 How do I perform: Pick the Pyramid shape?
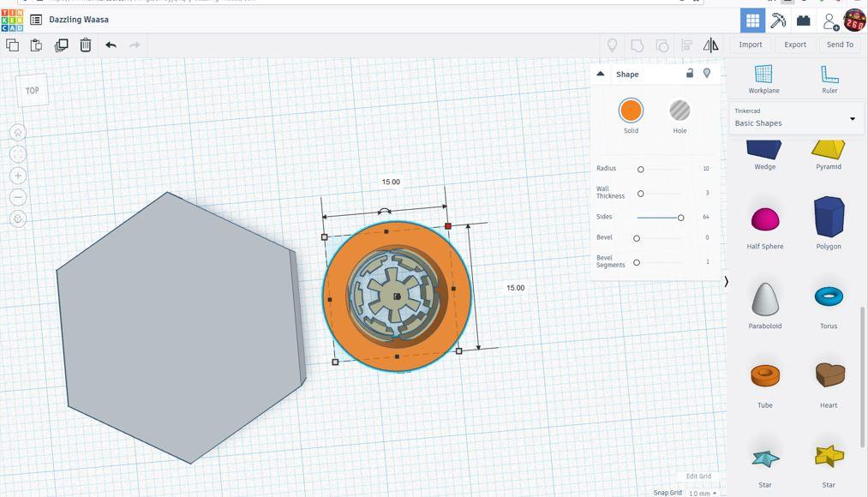pyautogui.click(x=829, y=155)
